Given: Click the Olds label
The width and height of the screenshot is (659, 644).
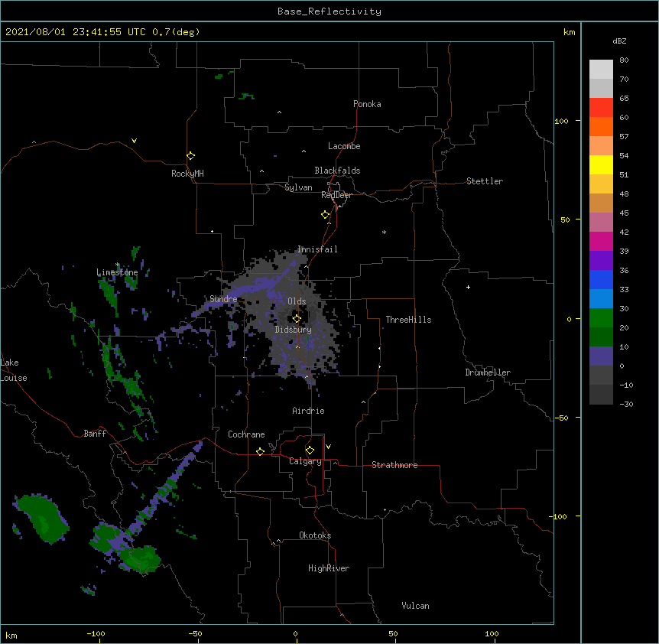Looking at the screenshot, I should click(297, 301).
